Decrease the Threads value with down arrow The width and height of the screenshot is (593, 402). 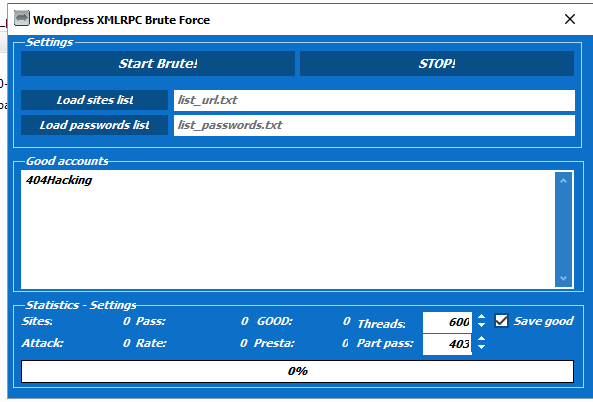pos(481,325)
